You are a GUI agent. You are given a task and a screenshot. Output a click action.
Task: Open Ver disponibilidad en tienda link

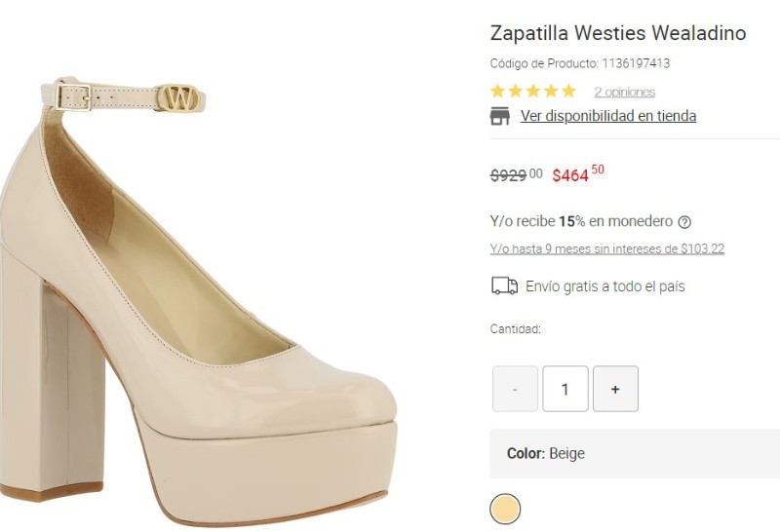point(607,116)
